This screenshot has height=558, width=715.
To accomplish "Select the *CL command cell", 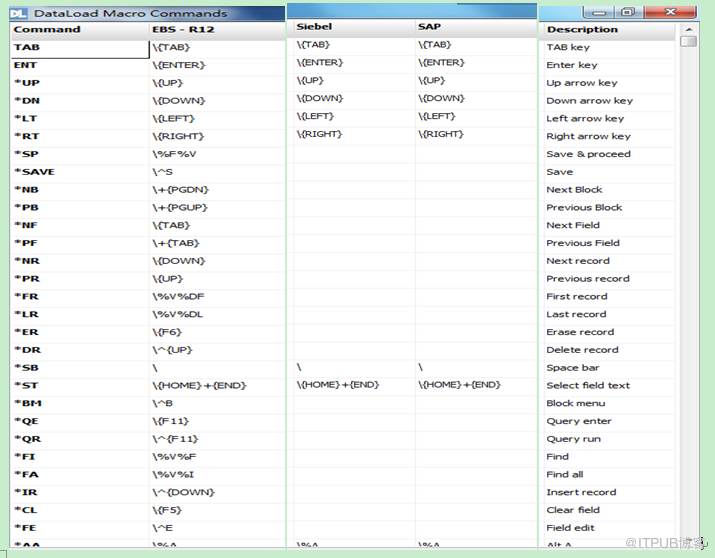I will (80, 510).
